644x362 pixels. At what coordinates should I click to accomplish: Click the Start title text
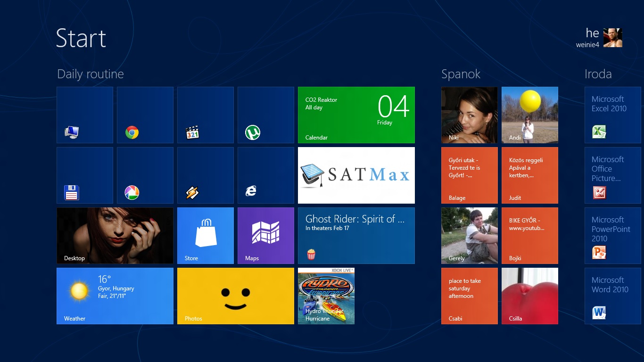click(81, 38)
